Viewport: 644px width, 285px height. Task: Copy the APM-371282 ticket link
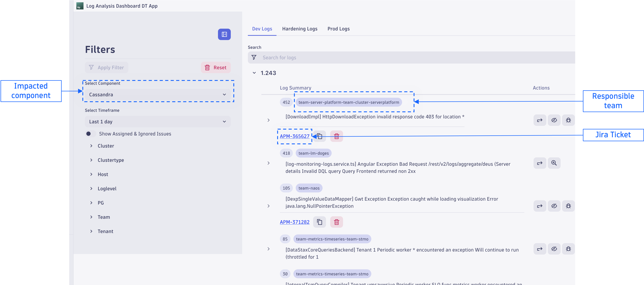tap(319, 222)
